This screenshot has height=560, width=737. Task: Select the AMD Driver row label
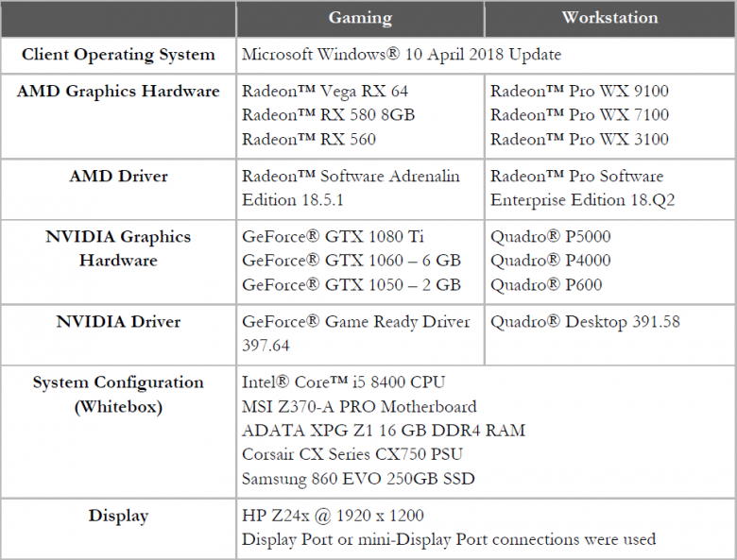118,177
